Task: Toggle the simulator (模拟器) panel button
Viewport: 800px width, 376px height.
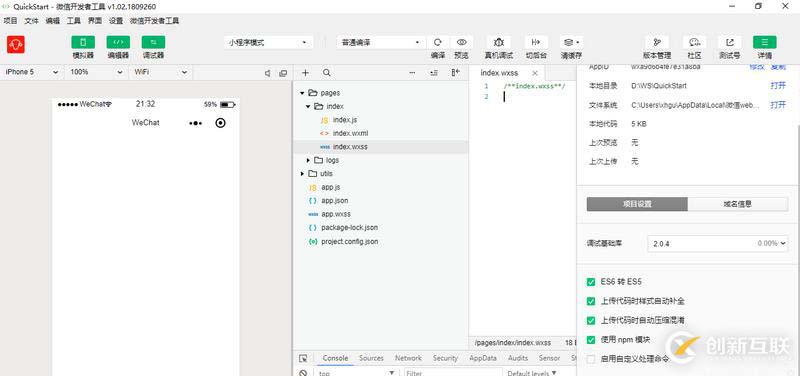Action: [83, 42]
